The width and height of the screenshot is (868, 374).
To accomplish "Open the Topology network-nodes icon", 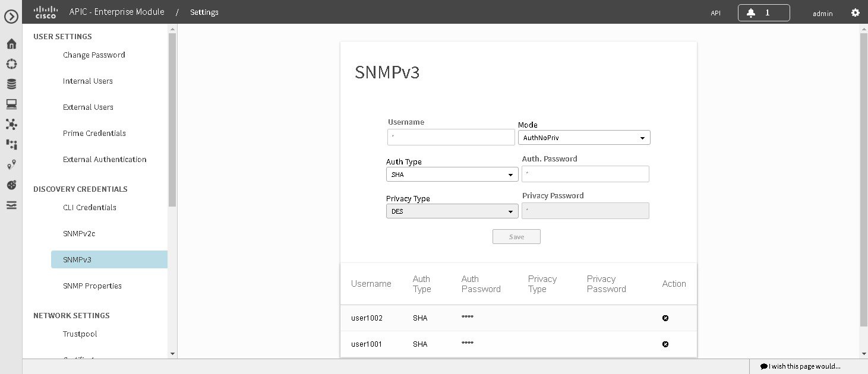I will point(11,124).
